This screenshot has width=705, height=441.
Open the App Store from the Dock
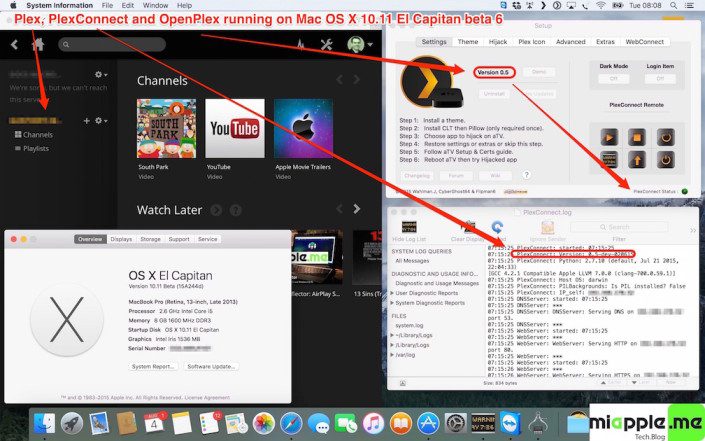point(428,423)
